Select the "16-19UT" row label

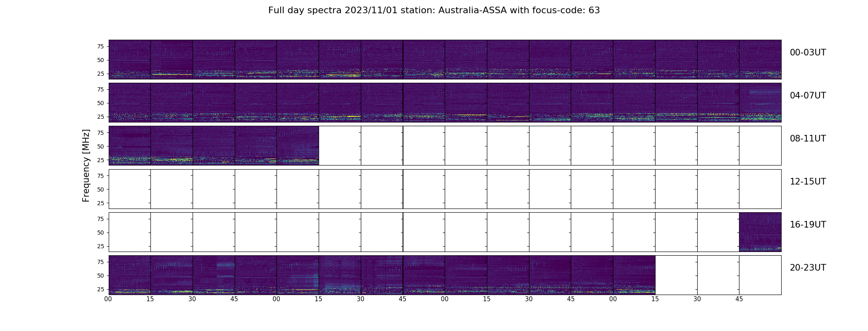808,225
